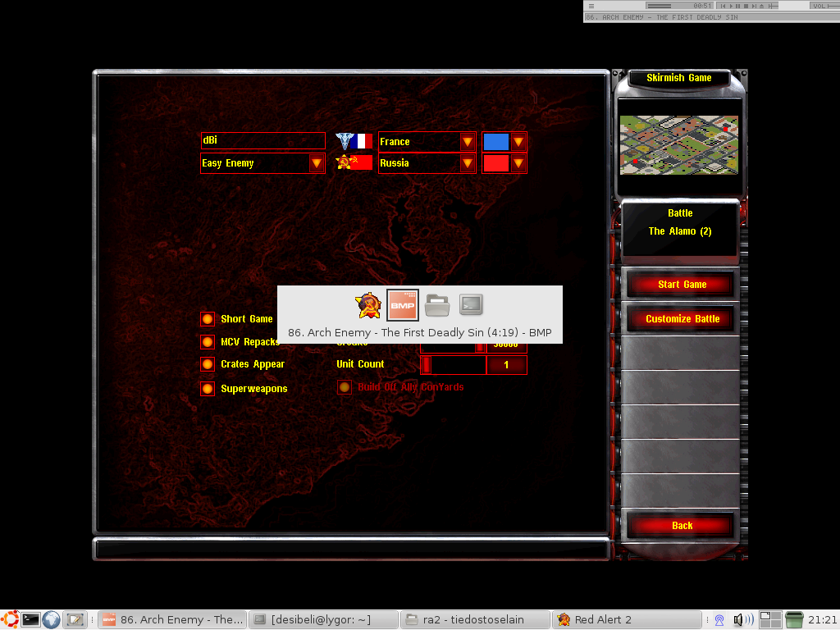
Task: Open the red enemy color dropdown
Action: [518, 163]
